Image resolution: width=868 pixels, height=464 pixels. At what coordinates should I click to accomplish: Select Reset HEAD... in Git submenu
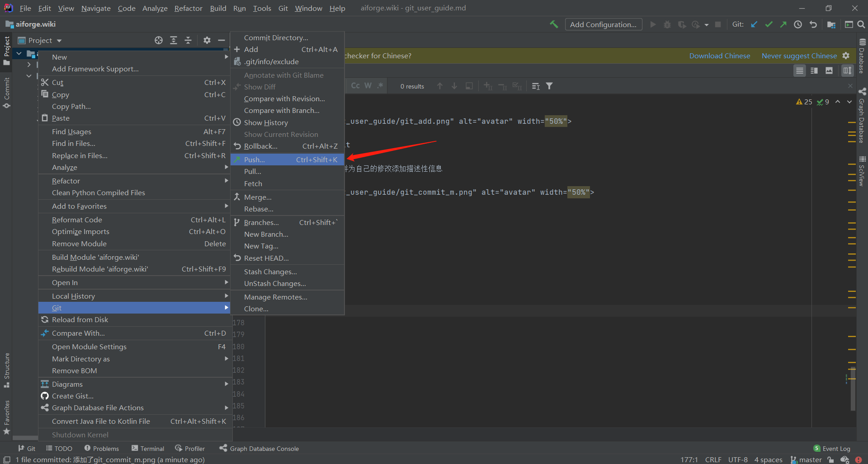click(288, 258)
